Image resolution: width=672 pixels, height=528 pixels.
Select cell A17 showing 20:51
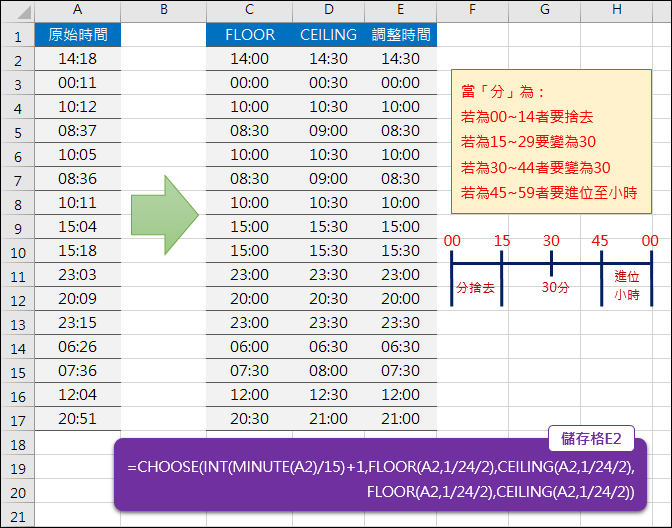(78, 419)
